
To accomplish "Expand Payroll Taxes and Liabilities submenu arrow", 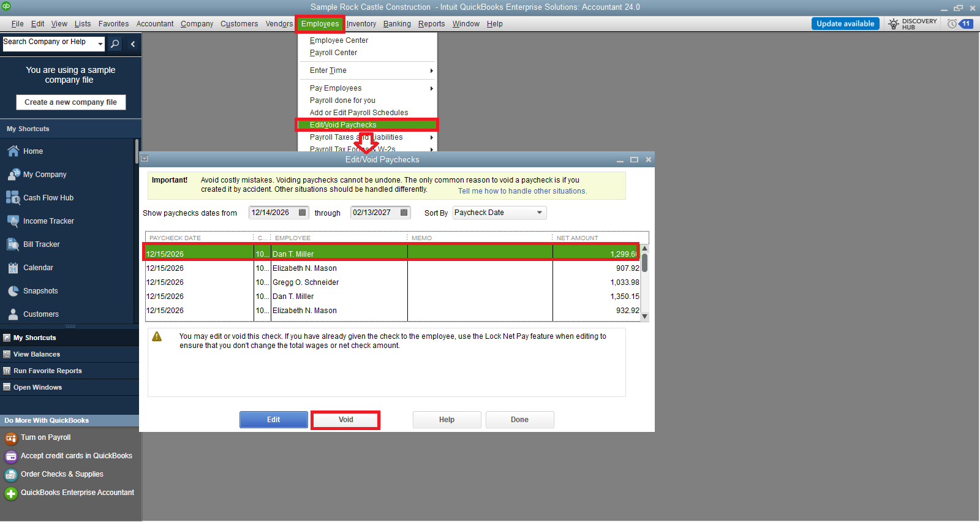I will tap(431, 138).
